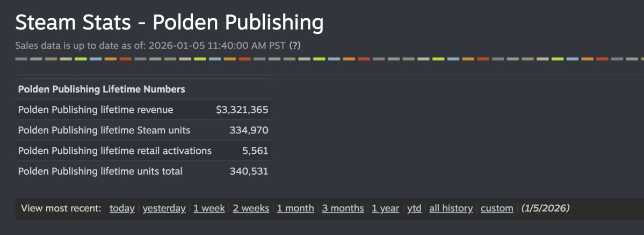Click the today link
Screen dimensions: 644x235
(122, 208)
